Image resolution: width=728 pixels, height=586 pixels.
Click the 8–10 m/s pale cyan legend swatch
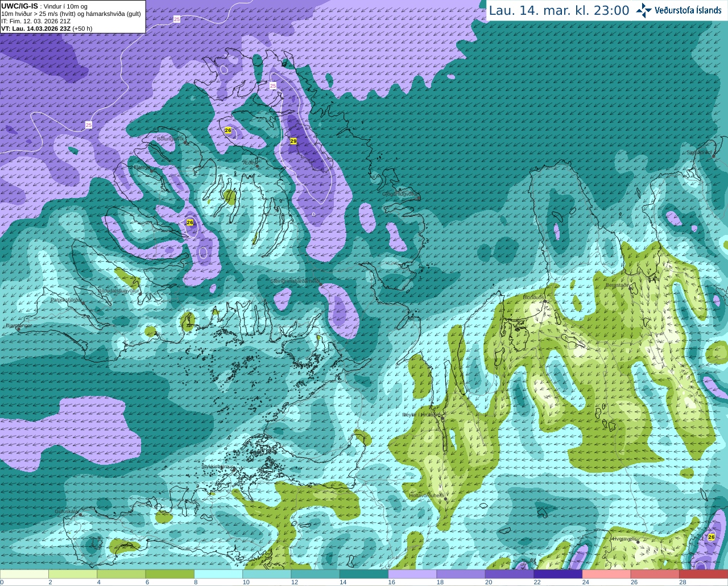pos(218,574)
